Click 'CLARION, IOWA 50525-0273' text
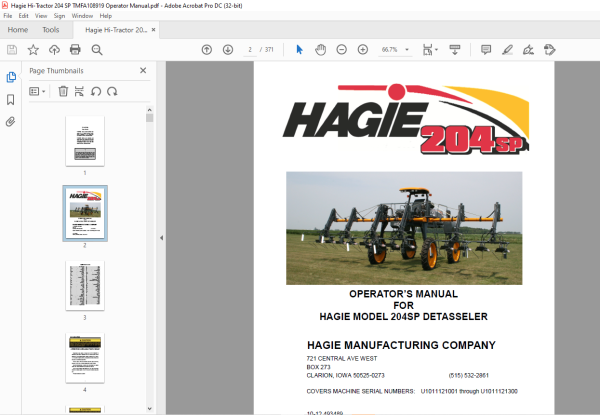 (x=346, y=375)
